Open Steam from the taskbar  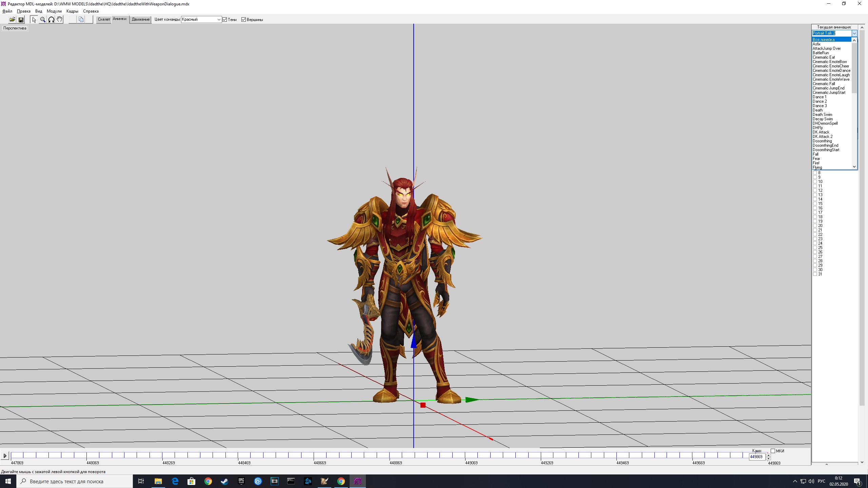224,481
